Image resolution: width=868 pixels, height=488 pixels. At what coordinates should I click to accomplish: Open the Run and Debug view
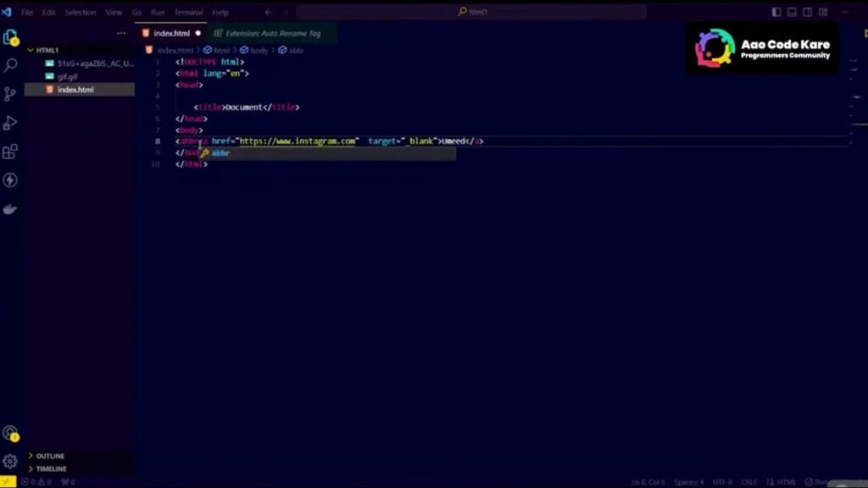[10, 123]
